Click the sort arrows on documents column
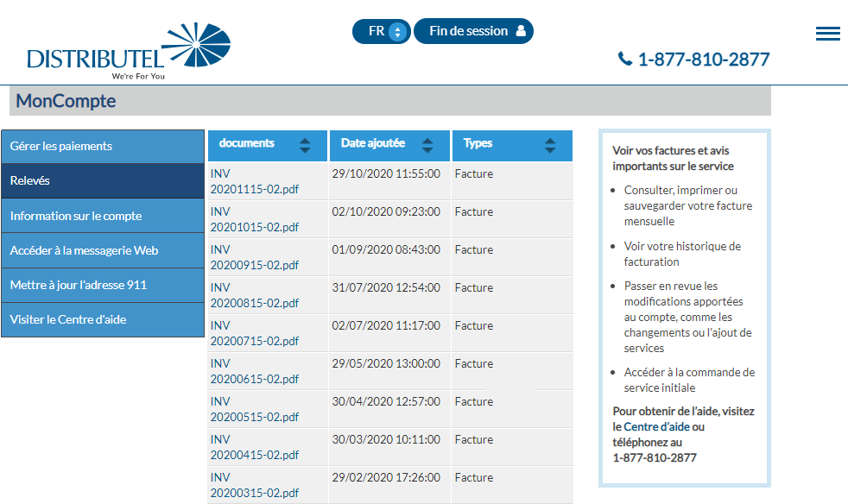The height and width of the screenshot is (504, 848). [x=305, y=145]
